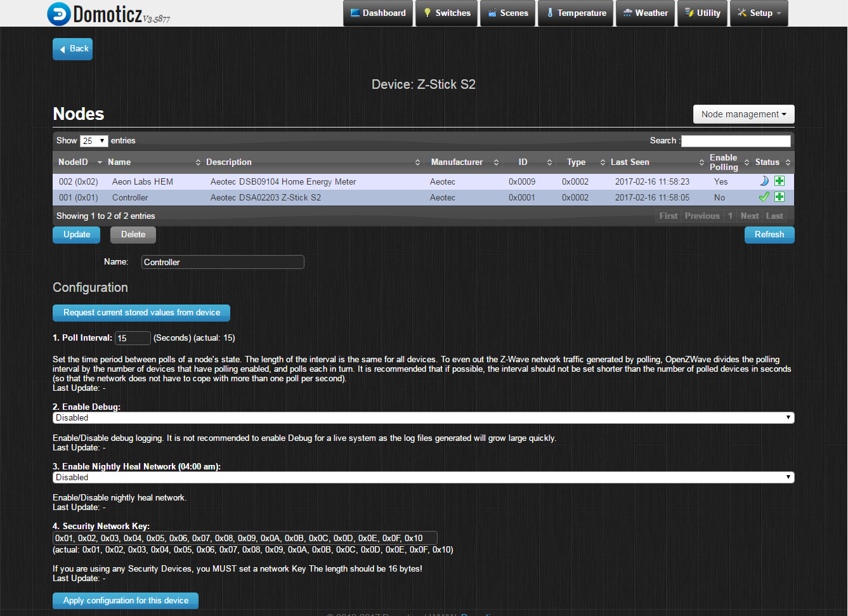Screen dimensions: 848x616
Task: Open the Enable Debug dropdown
Action: 423,418
